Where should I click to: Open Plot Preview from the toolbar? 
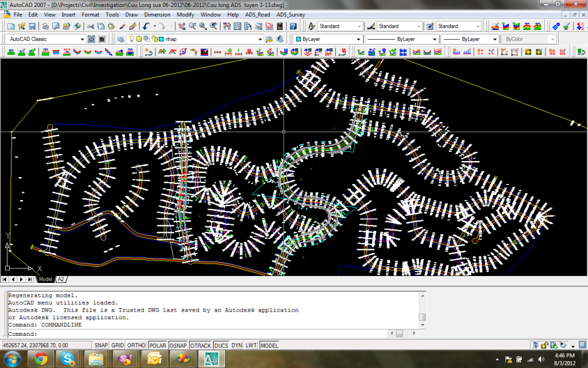click(56, 26)
